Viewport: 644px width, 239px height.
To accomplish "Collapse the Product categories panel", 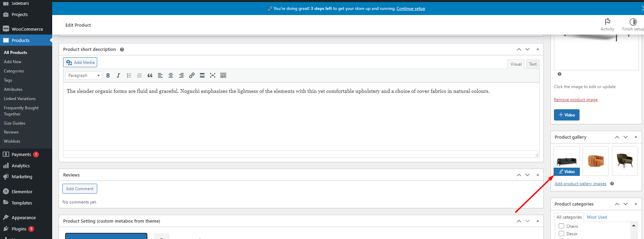I will pyautogui.click(x=635, y=204).
